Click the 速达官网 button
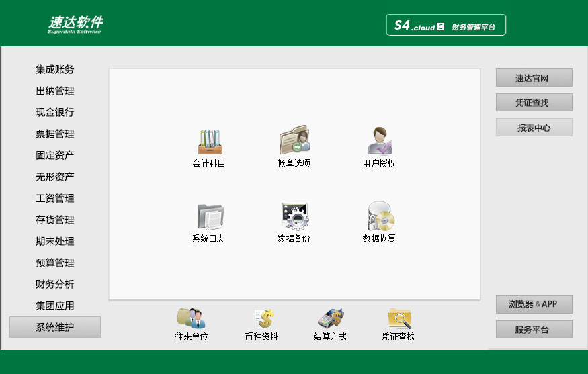 [534, 78]
